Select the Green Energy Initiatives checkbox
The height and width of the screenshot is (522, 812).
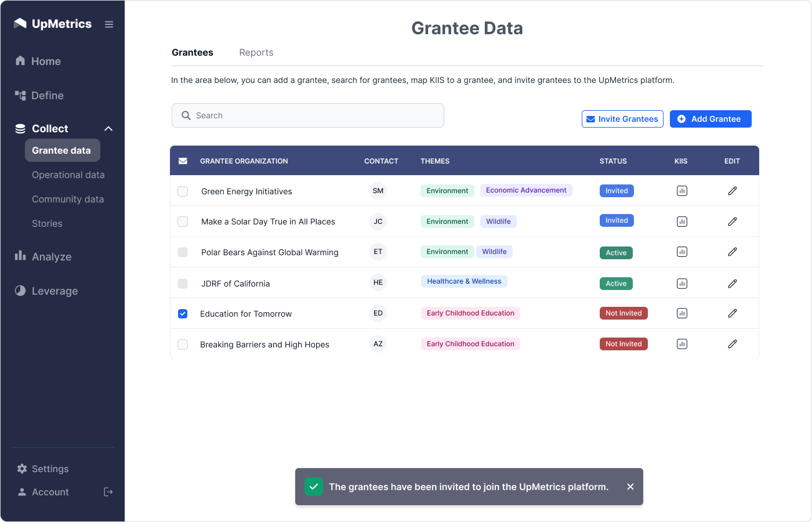pyautogui.click(x=183, y=191)
